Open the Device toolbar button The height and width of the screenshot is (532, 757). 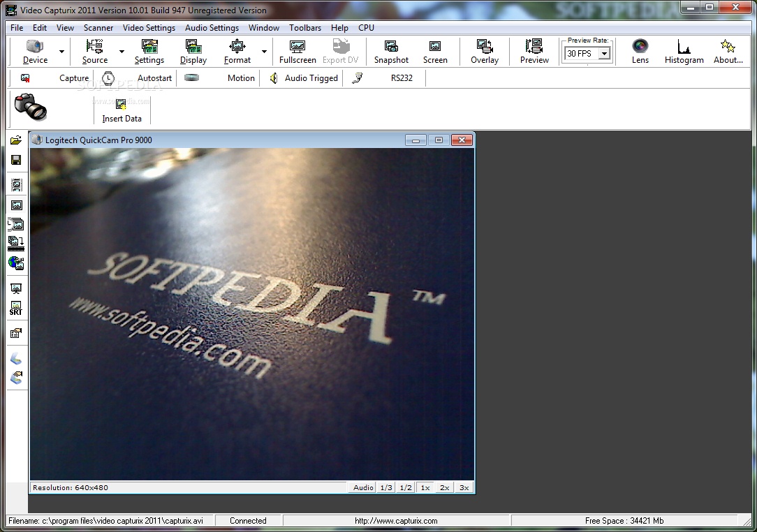point(35,52)
